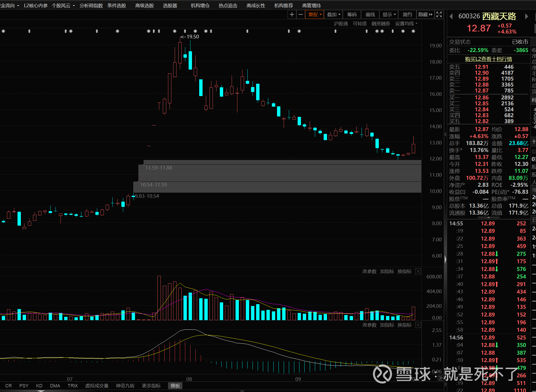
Task: Open the 叠加 overlay dropdown
Action: coord(334,15)
